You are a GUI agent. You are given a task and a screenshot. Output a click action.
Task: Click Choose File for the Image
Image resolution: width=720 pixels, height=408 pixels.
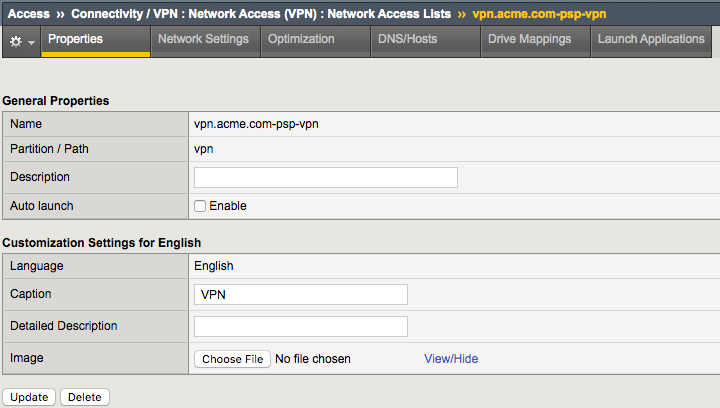coord(232,359)
